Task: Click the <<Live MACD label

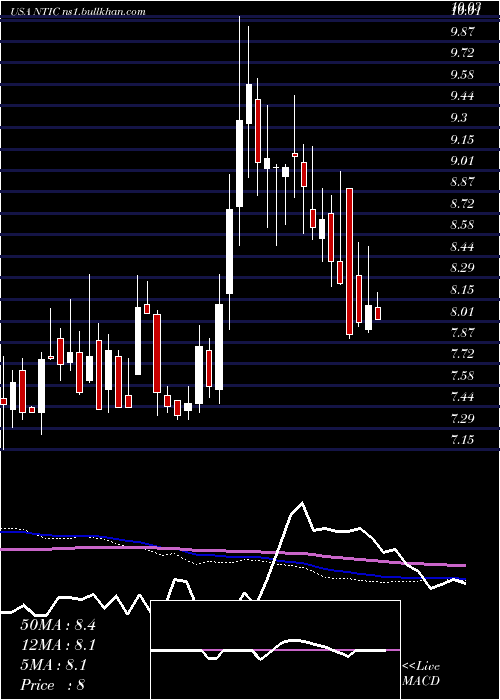Action: (421, 674)
